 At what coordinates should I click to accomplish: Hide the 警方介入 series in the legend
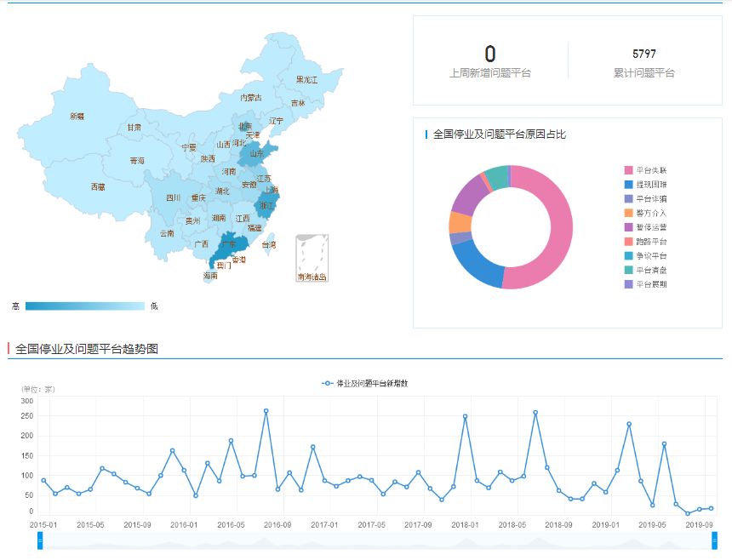coord(650,213)
